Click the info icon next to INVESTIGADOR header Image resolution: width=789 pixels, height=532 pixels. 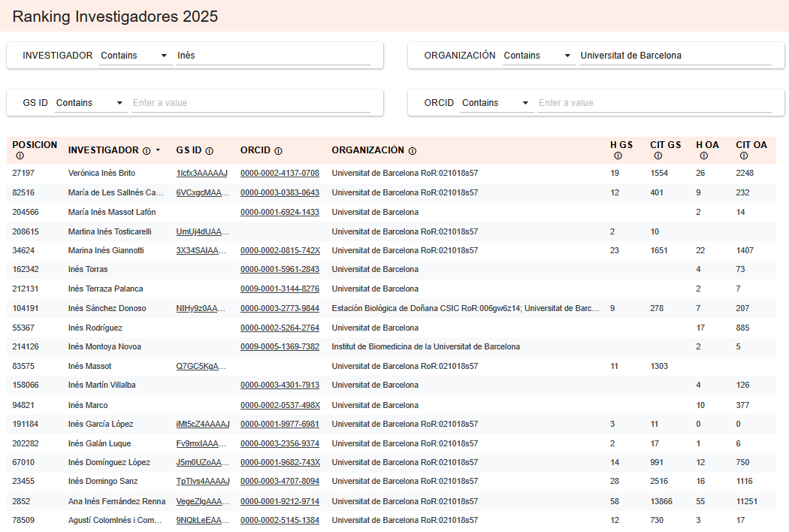(147, 150)
